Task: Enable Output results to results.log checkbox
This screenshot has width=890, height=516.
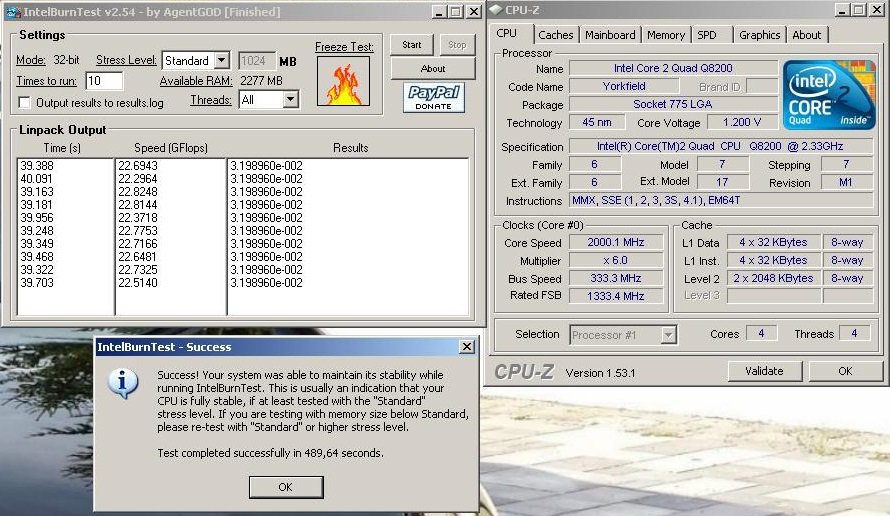Action: (x=24, y=103)
